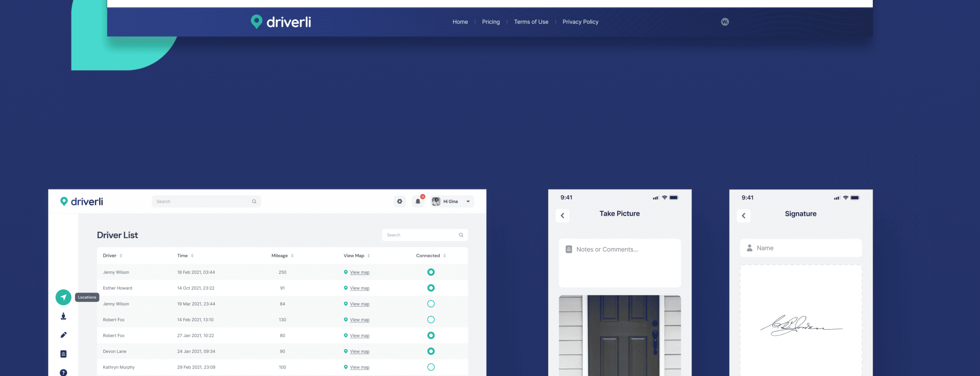Expand the Hi Gina account dropdown
980x376 pixels.
coord(468,201)
